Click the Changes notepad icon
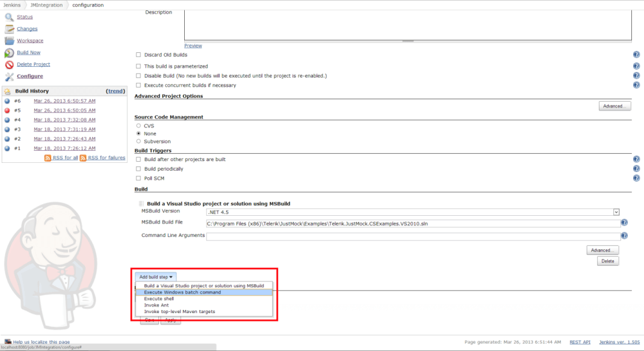644x351 pixels. (9, 29)
